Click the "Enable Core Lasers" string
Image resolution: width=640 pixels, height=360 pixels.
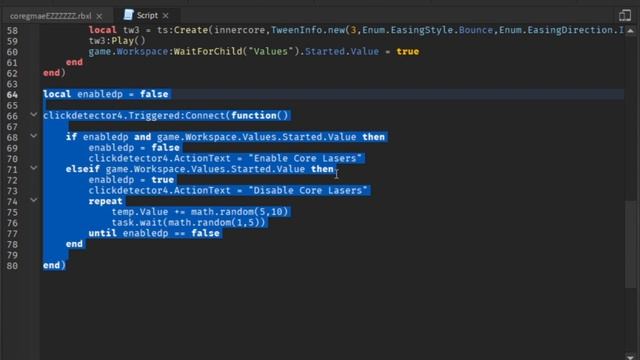pos(305,158)
